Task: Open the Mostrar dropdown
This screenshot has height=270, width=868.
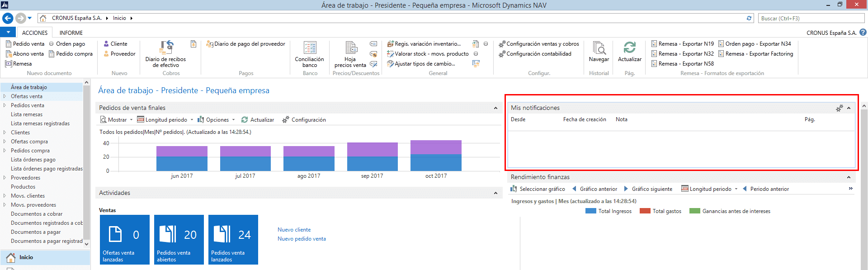Action: [117, 120]
